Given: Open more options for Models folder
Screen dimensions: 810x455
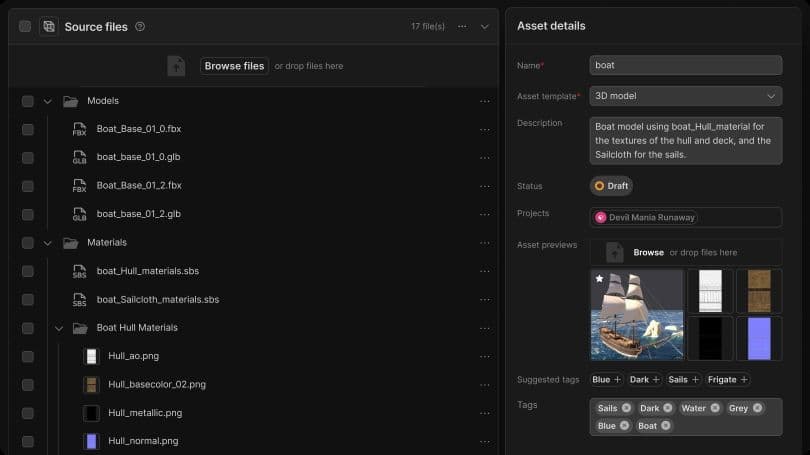Looking at the screenshot, I should (485, 101).
